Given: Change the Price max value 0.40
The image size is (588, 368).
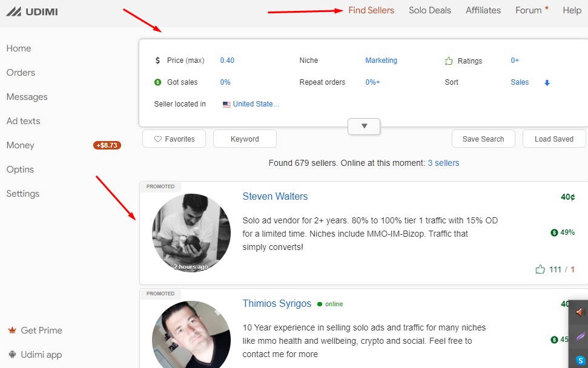Looking at the screenshot, I should pos(227,61).
